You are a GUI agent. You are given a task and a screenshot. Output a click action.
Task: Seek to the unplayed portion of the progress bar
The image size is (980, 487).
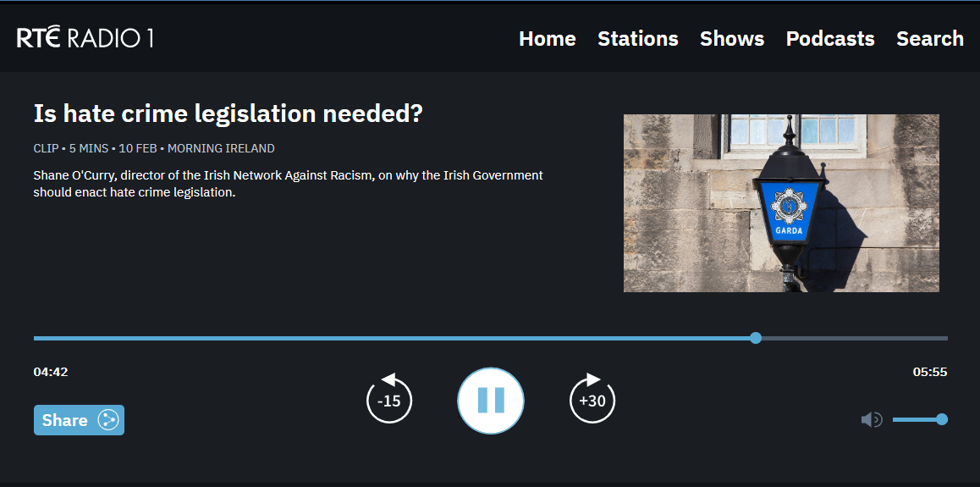tap(855, 338)
